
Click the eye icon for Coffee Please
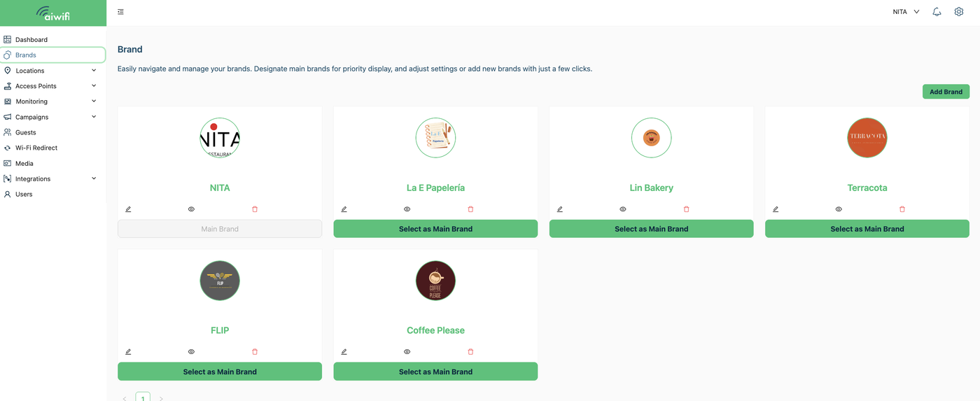coord(407,352)
